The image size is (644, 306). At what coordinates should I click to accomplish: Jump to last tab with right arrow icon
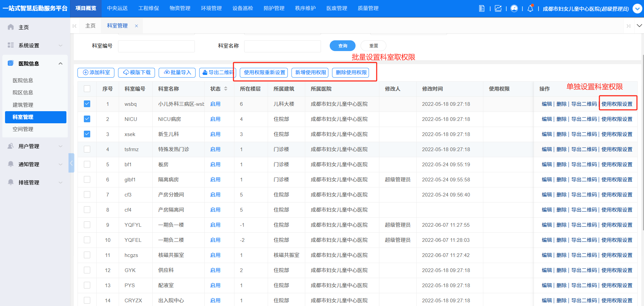click(x=629, y=26)
